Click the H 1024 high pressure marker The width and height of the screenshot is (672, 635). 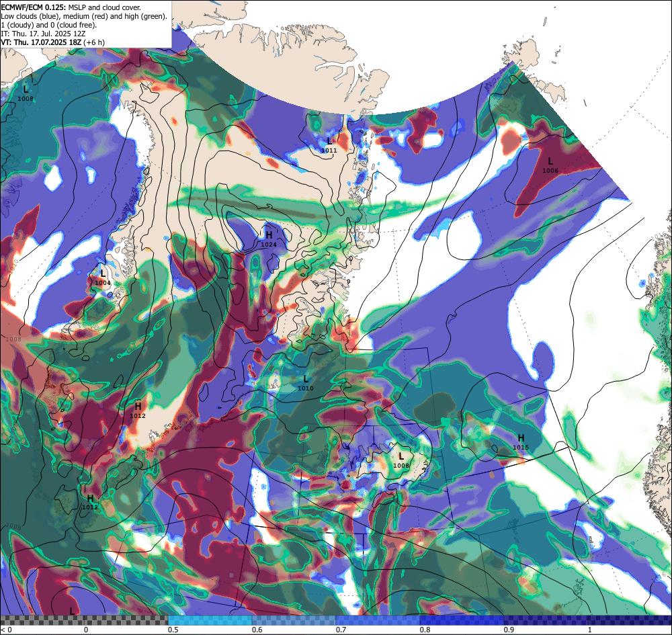(269, 239)
